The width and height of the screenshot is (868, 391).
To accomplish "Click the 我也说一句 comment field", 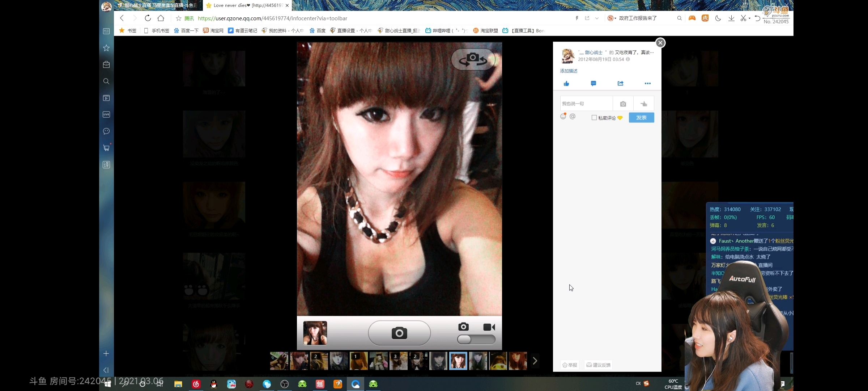I will (586, 104).
